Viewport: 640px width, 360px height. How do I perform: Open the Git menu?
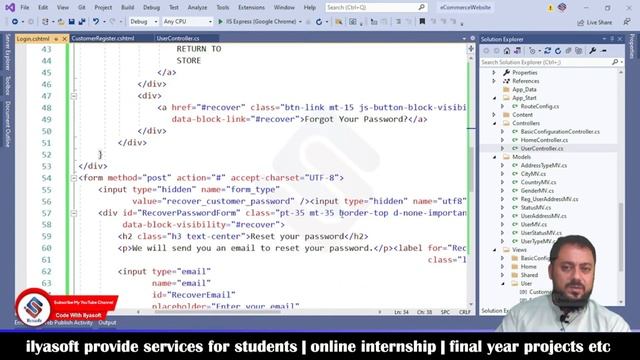(x=82, y=7)
